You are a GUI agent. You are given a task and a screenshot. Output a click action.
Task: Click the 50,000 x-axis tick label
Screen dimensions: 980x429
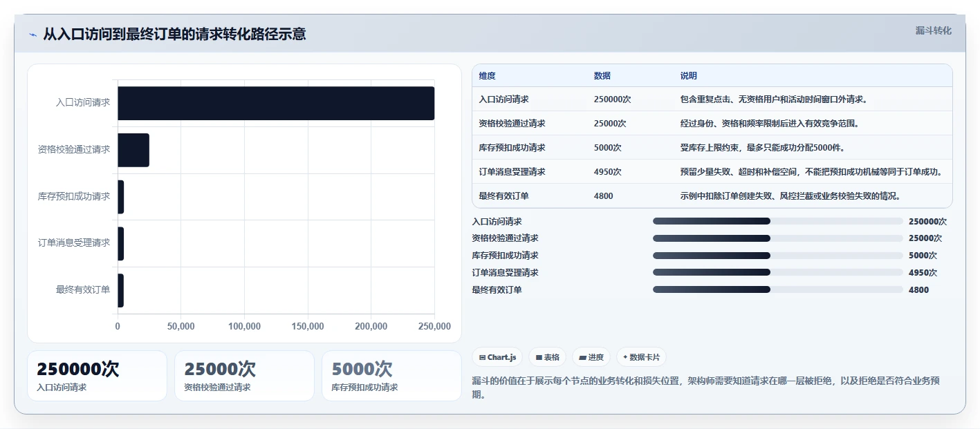click(181, 326)
